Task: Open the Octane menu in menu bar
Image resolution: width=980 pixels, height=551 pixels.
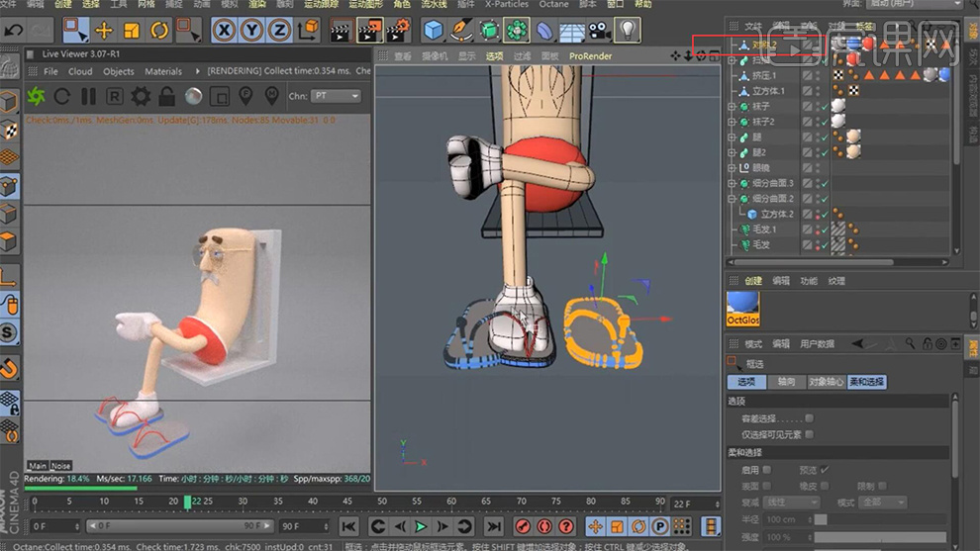Action: (553, 4)
